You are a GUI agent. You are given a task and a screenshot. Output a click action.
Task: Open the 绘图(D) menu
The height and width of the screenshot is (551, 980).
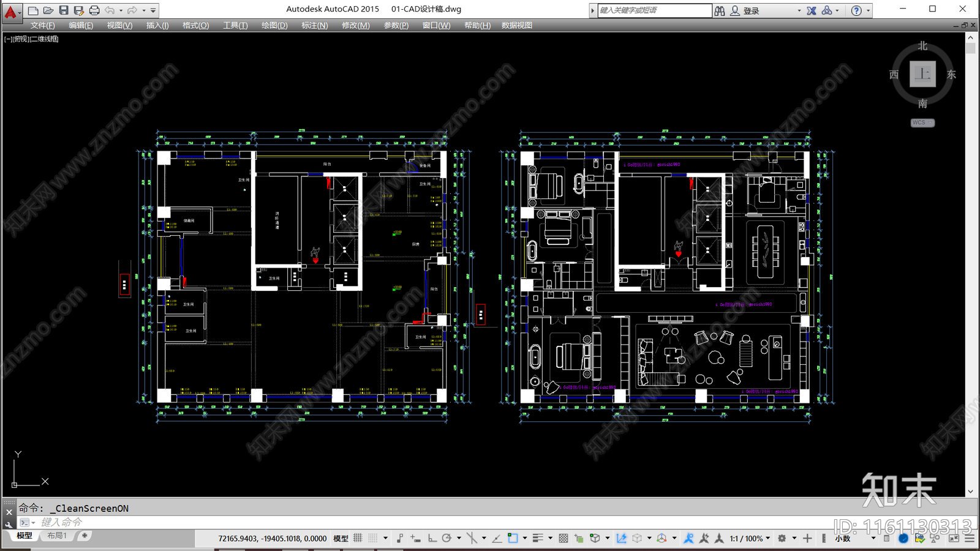tap(274, 25)
